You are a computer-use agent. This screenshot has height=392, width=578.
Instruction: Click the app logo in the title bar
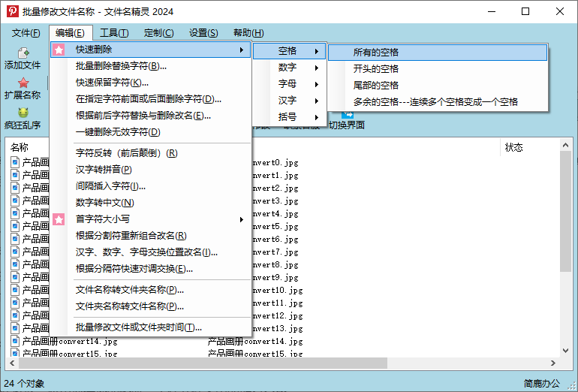tap(13, 12)
